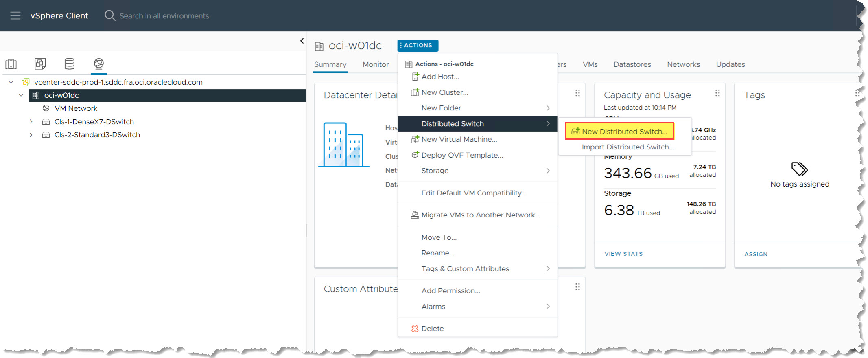The height and width of the screenshot is (358, 868).
Task: Click the search magnifier icon
Action: 110,15
